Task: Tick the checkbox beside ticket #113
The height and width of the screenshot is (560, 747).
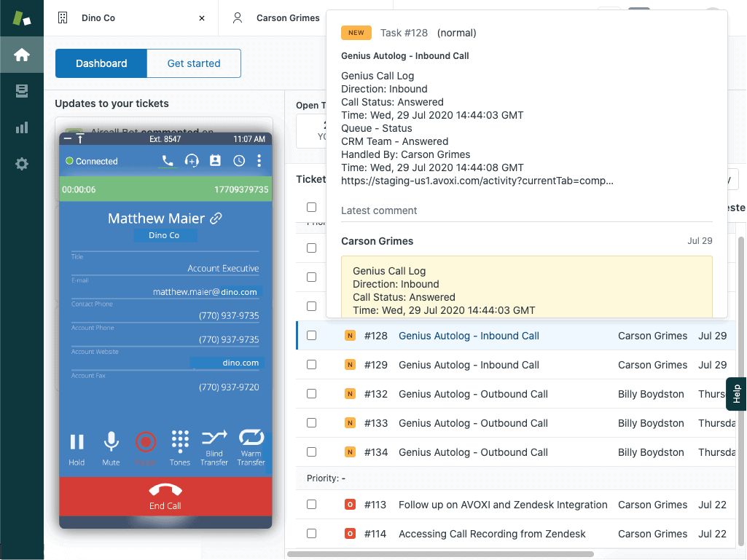Action: point(312,505)
